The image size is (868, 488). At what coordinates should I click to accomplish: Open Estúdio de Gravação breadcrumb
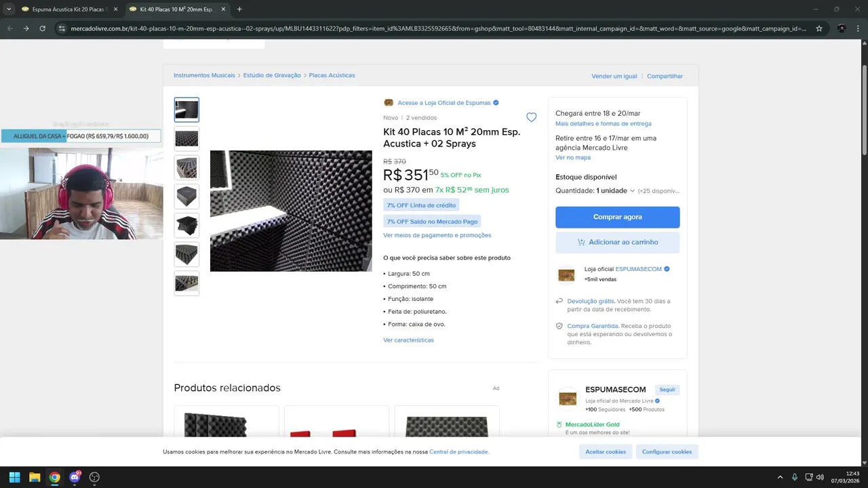click(x=272, y=75)
